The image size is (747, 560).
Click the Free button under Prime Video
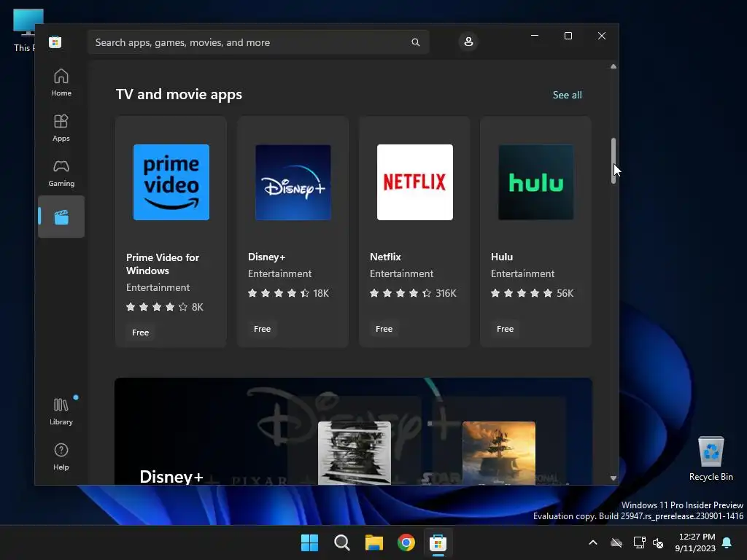pos(141,332)
